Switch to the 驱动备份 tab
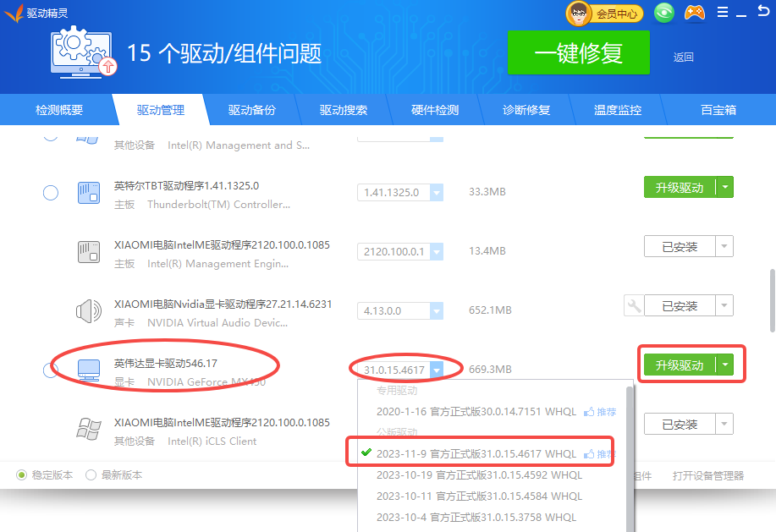This screenshot has width=776, height=532. tap(251, 110)
